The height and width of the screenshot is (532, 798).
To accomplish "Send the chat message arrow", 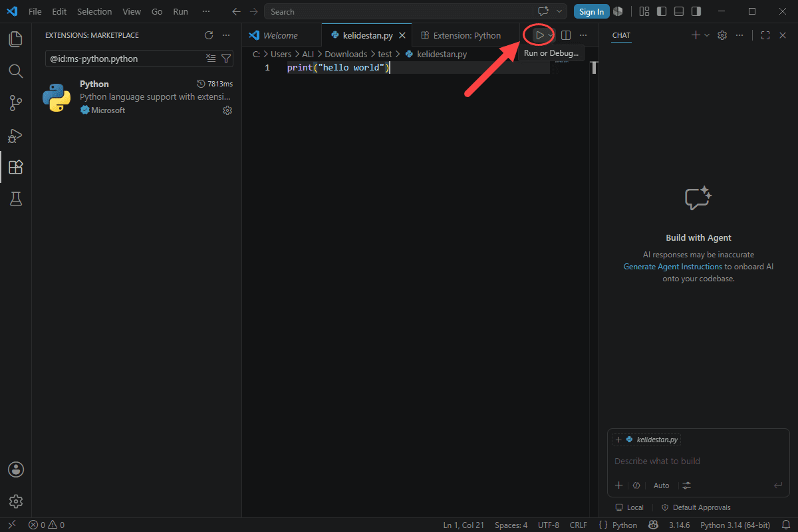I will pos(778,485).
